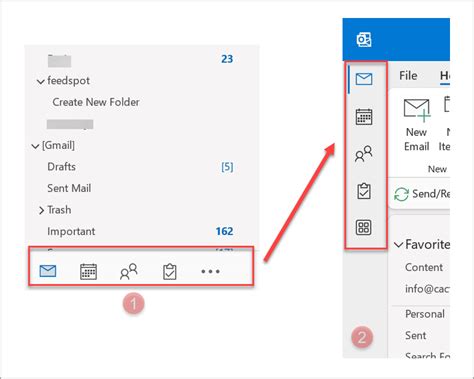Open Tasks icon in vertical sidebar
The image size is (474, 379).
tap(364, 191)
